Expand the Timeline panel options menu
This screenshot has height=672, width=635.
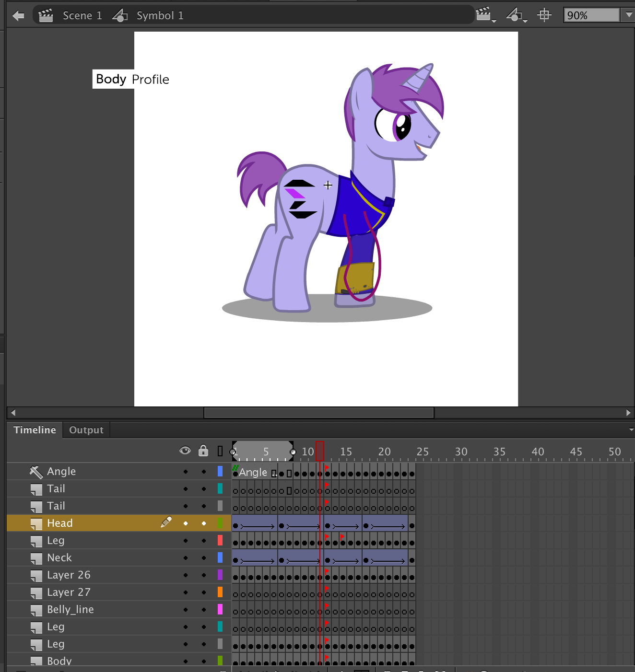tap(631, 430)
